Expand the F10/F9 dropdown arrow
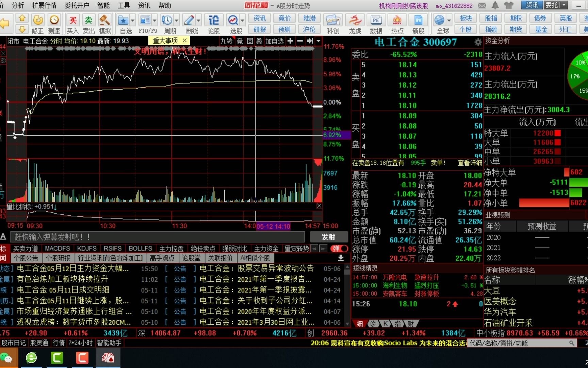The image size is (588, 368). tap(154, 20)
